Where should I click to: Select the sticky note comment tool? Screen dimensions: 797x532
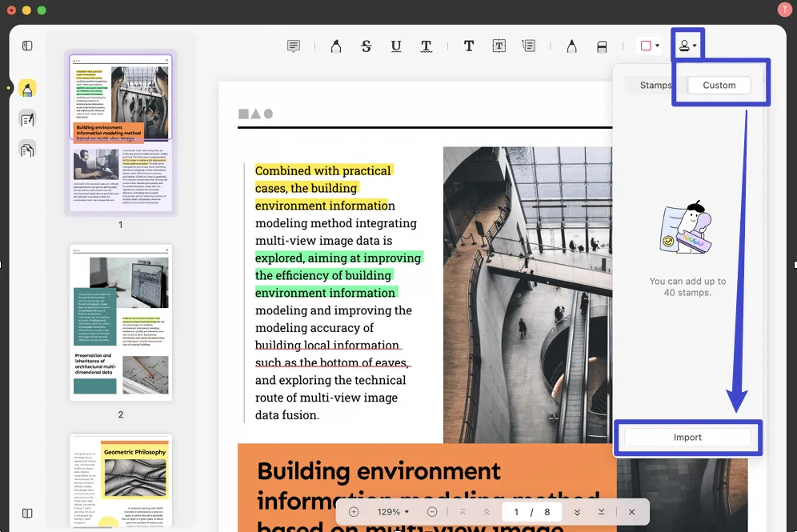(x=294, y=46)
